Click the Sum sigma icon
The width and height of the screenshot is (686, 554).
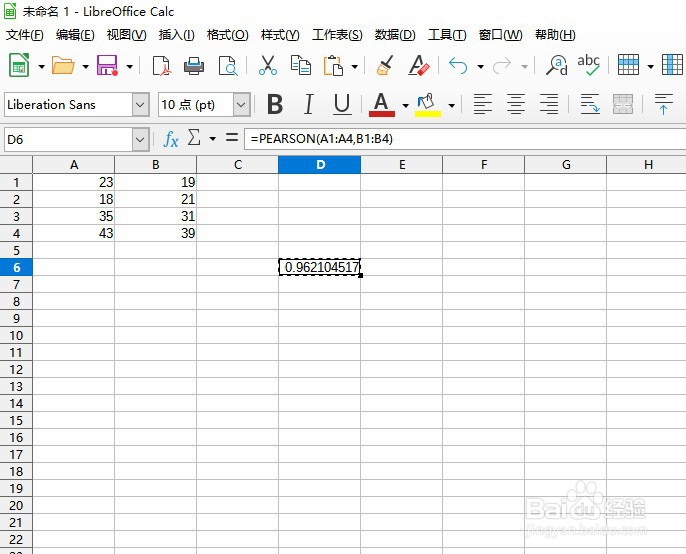click(x=194, y=138)
